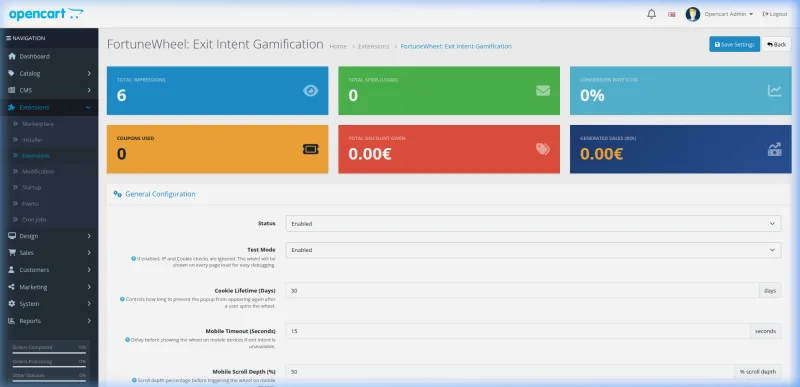Click the CMS sidebar icon

(x=12, y=90)
